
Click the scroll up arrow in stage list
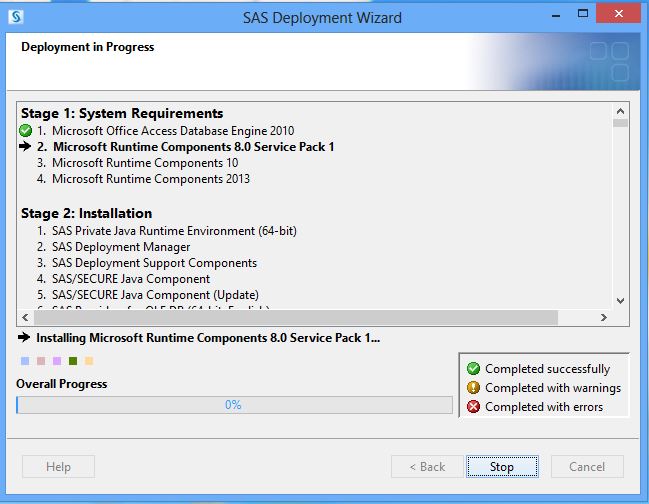point(620,111)
